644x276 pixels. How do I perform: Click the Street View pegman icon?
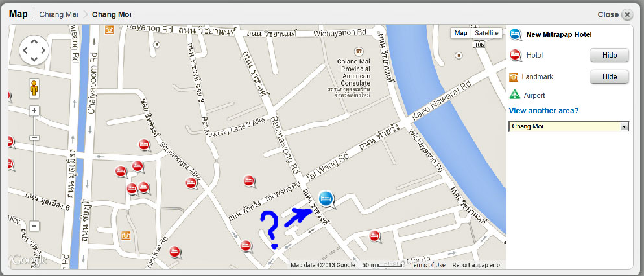[x=34, y=88]
